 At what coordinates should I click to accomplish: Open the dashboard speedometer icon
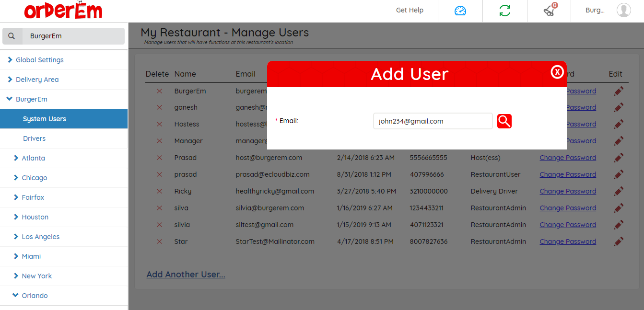click(x=460, y=11)
